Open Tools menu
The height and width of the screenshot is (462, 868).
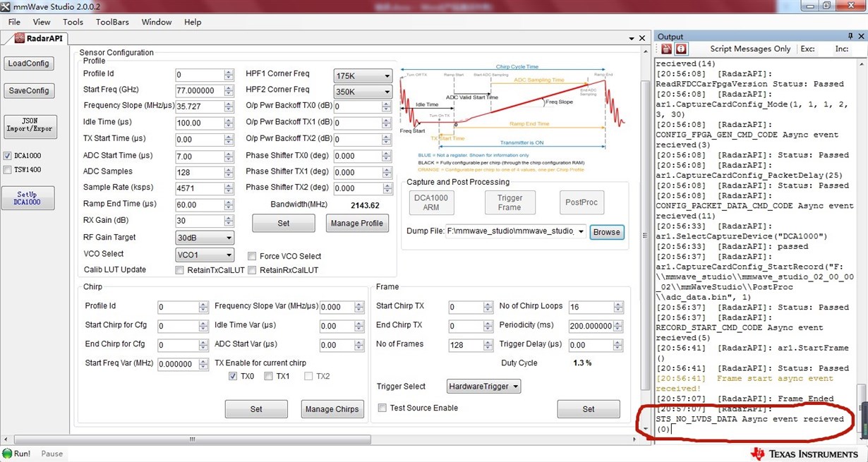[73, 22]
